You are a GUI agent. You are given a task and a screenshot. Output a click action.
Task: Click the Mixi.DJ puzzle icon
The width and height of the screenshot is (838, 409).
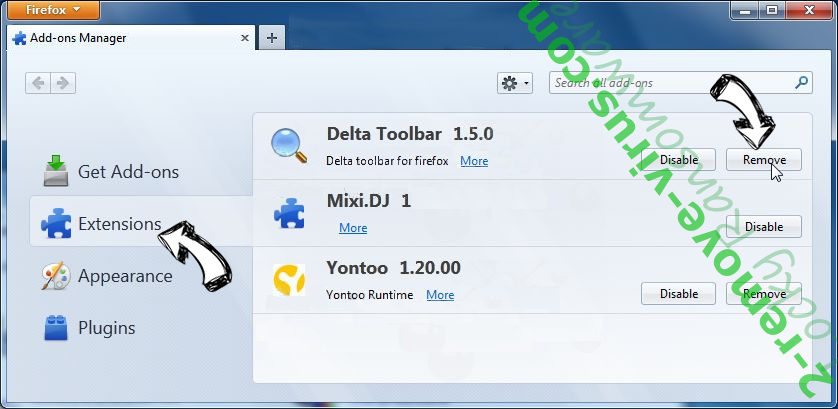click(289, 213)
